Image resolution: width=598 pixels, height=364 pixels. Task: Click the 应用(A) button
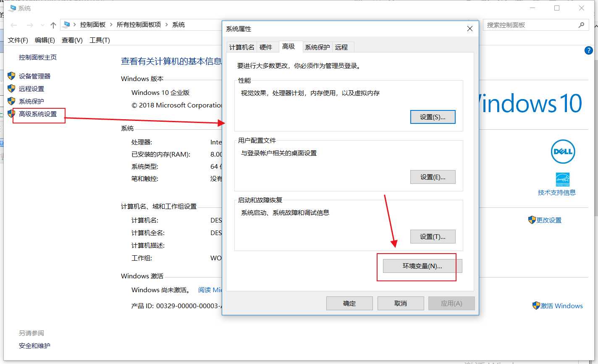pyautogui.click(x=451, y=304)
